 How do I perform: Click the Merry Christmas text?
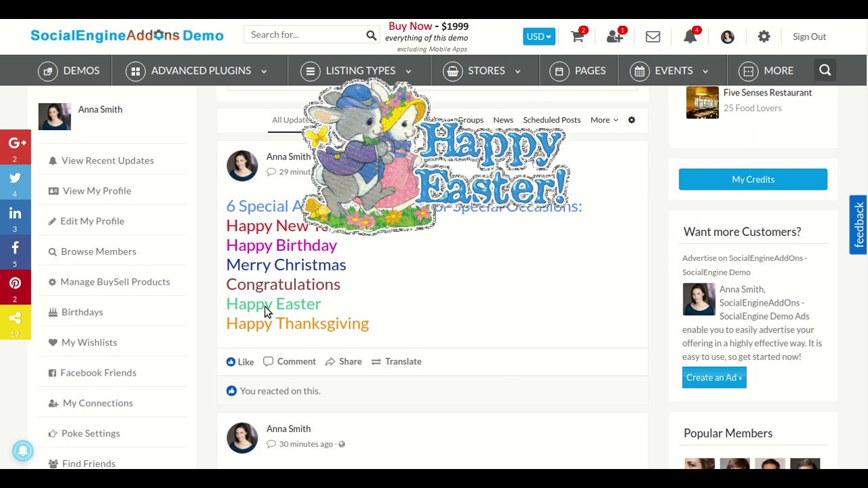(x=285, y=265)
